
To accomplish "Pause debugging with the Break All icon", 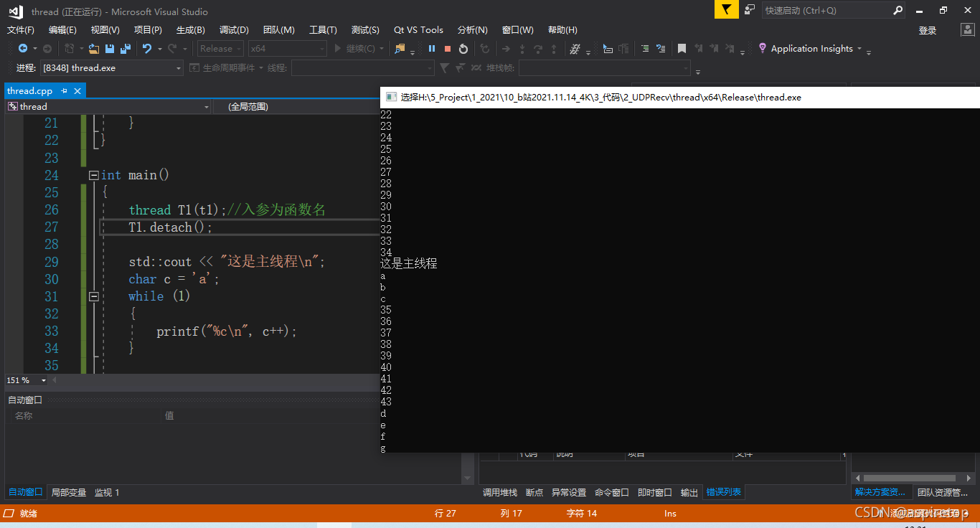I will tap(432, 48).
